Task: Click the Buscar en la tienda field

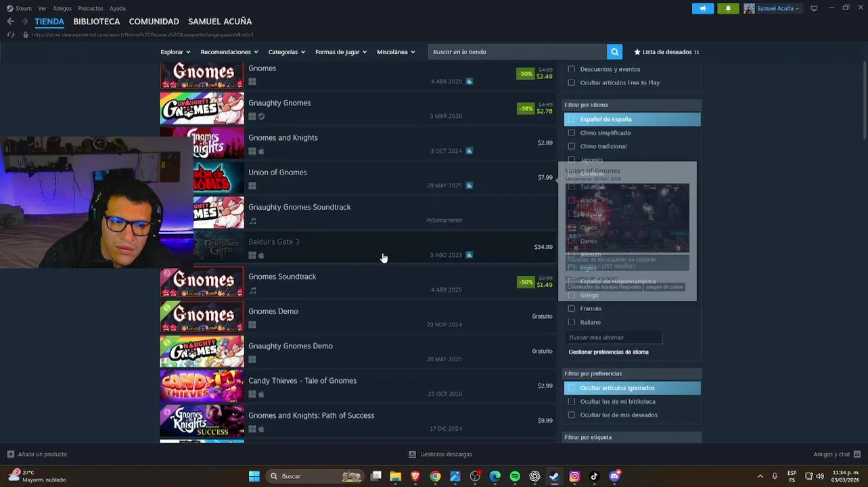Action: (518, 52)
